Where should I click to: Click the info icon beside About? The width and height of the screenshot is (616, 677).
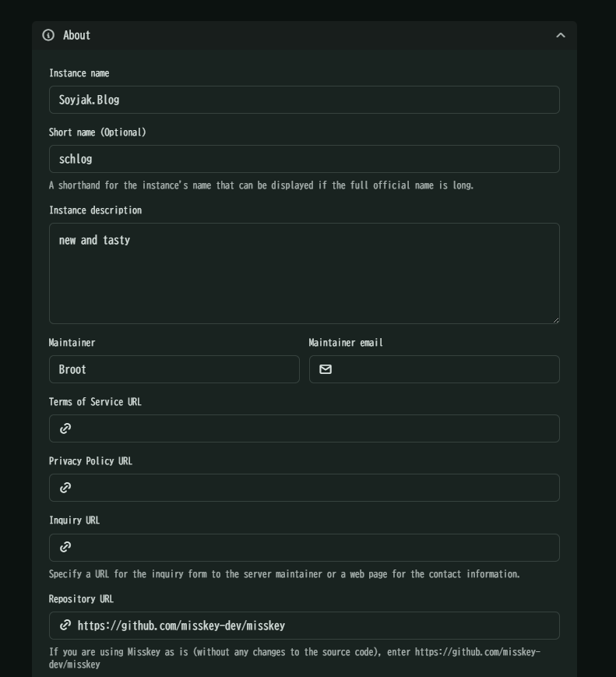48,35
